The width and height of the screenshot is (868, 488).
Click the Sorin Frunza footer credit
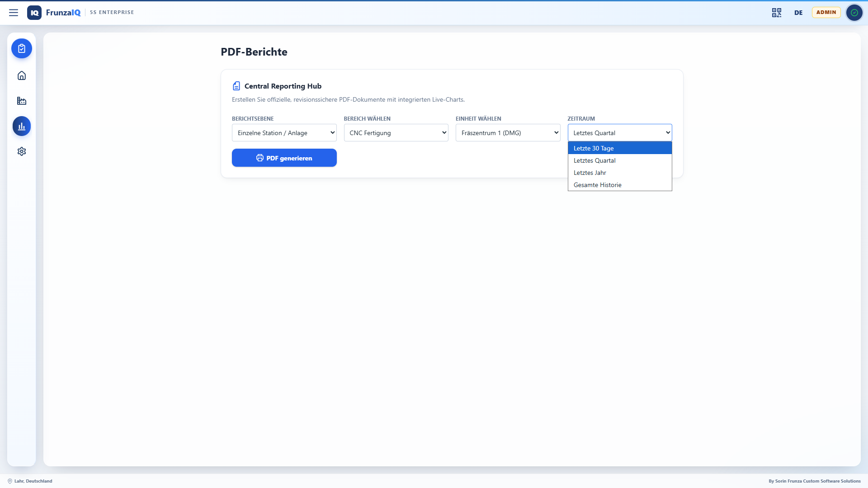(815, 481)
